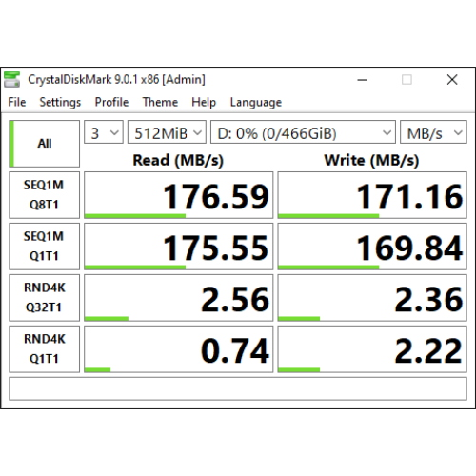Close the CrystalDiskMark window
The height and width of the screenshot is (476, 476).
click(452, 80)
